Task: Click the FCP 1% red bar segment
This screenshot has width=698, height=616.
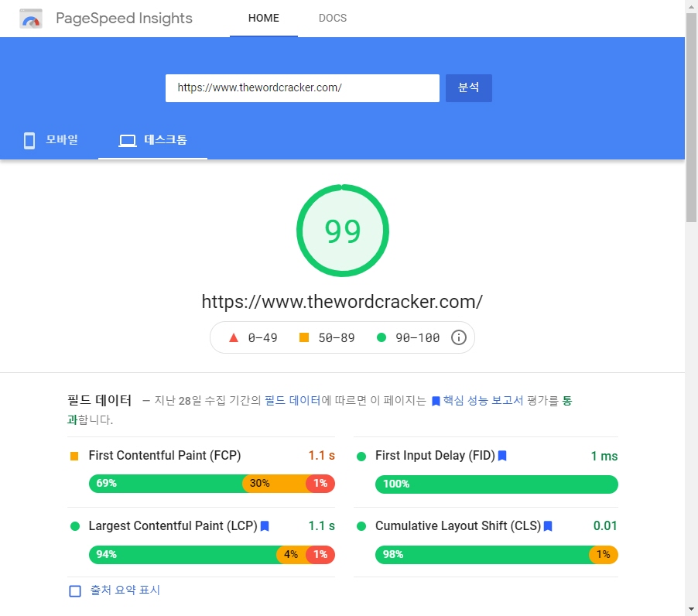Action: (x=320, y=484)
